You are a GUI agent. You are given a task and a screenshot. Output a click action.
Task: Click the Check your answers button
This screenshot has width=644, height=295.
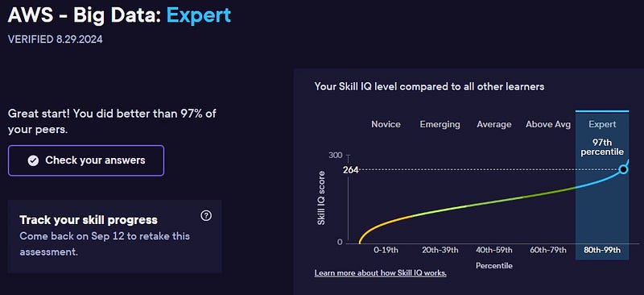(x=86, y=160)
